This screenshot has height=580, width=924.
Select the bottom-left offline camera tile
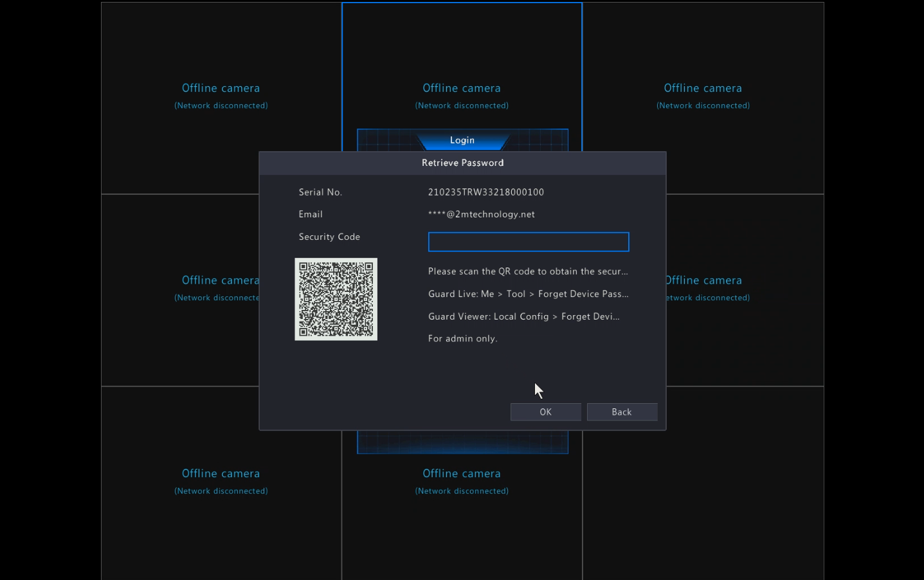(x=221, y=482)
